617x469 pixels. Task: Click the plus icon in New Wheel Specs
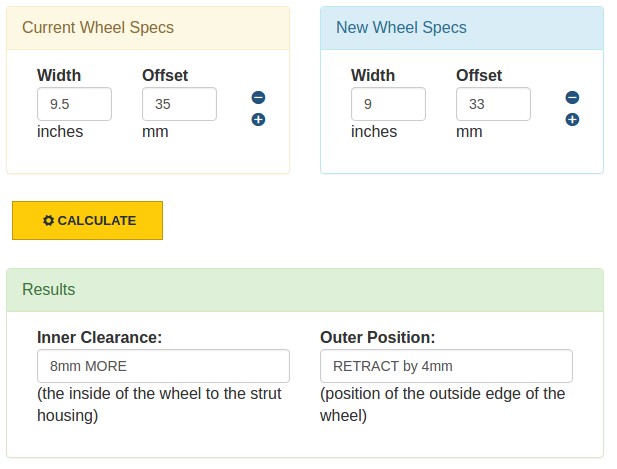point(572,119)
